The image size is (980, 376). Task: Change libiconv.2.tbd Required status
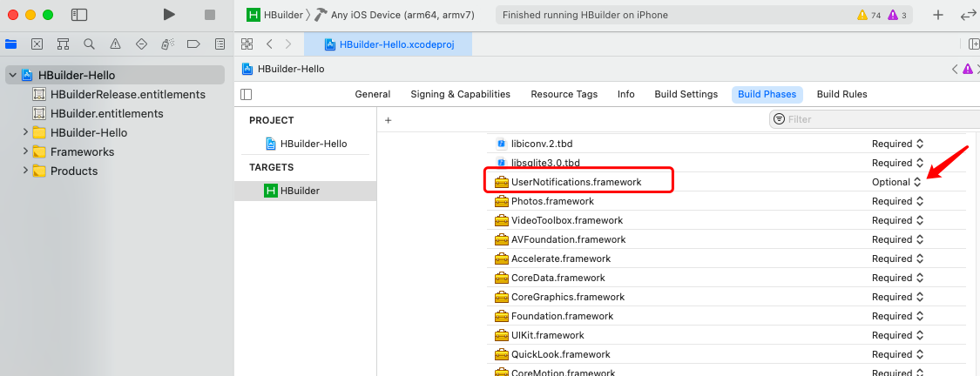point(897,144)
